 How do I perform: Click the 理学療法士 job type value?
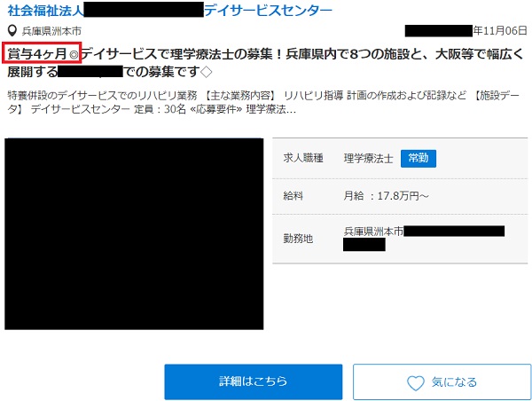[368, 158]
